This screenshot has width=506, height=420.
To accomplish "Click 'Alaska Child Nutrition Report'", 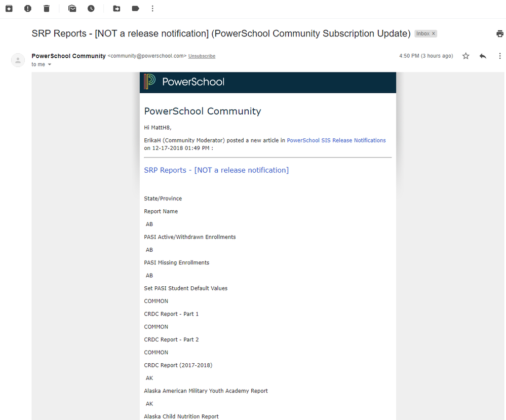I will [x=181, y=416].
